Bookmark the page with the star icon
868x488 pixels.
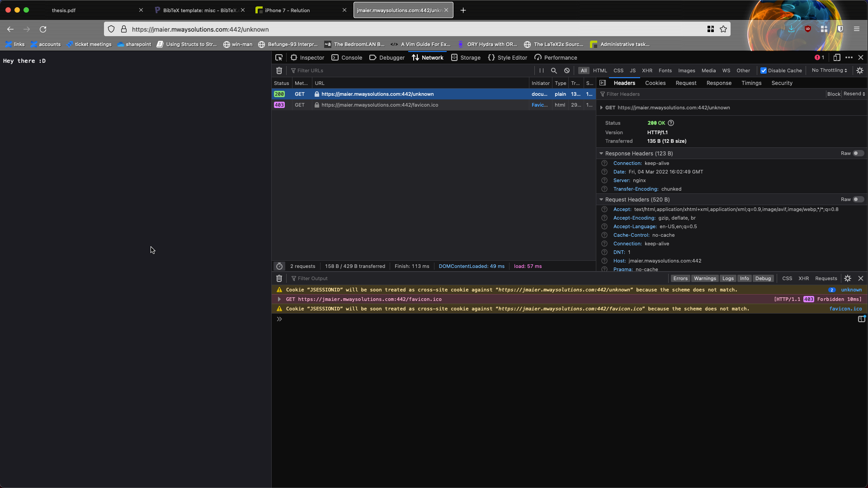pyautogui.click(x=723, y=29)
